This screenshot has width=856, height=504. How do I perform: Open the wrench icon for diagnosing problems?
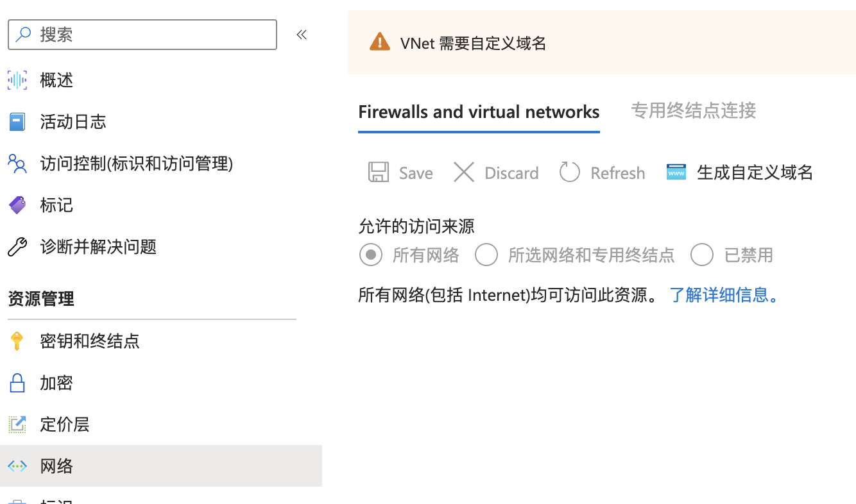(x=17, y=247)
